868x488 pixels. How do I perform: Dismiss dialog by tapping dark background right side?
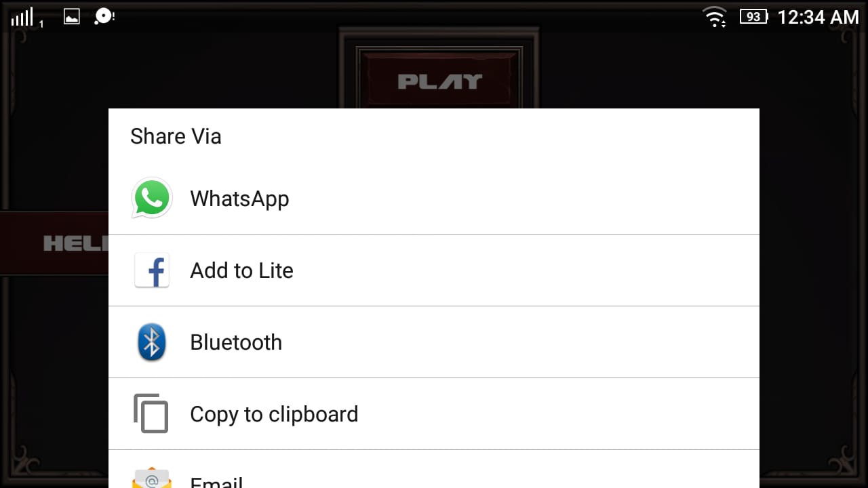814,271
